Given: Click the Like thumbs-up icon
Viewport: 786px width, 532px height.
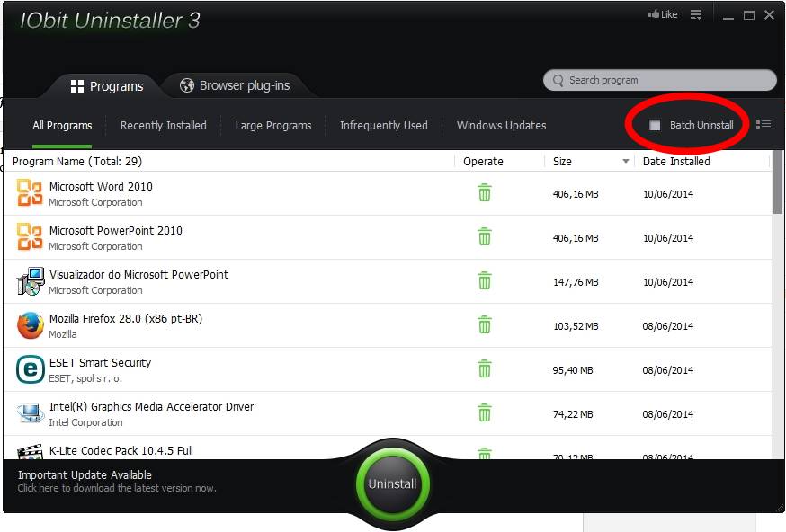Looking at the screenshot, I should click(653, 14).
